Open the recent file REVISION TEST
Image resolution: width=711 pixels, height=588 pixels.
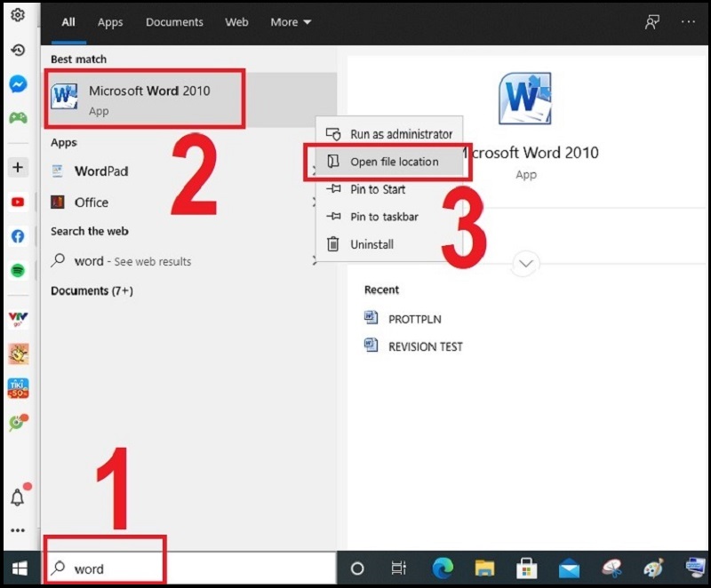click(x=425, y=346)
